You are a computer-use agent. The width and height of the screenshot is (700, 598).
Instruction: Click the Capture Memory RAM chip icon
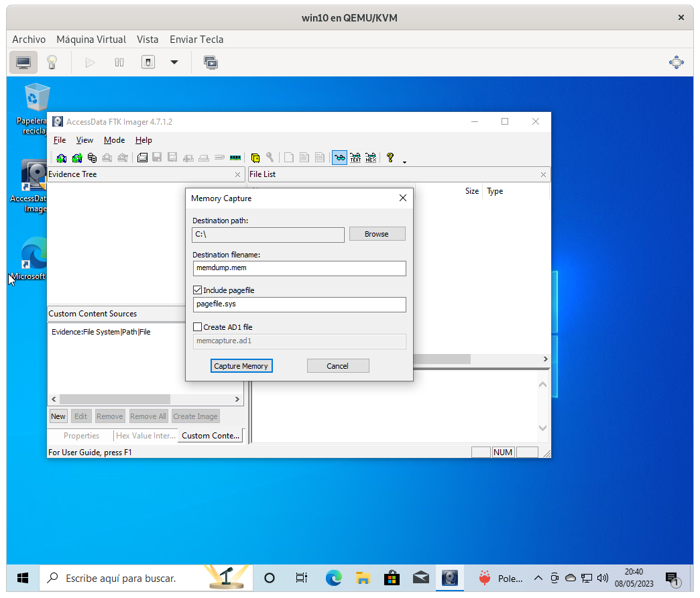pyautogui.click(x=235, y=158)
